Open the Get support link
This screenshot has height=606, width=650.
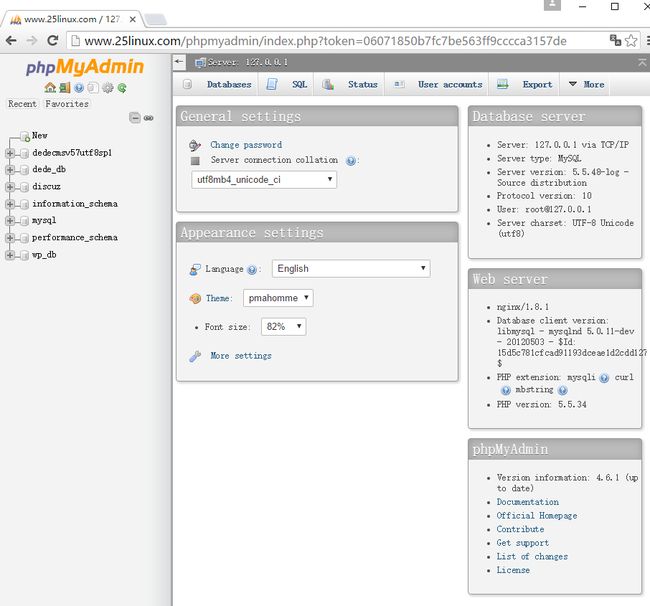pyautogui.click(x=523, y=543)
